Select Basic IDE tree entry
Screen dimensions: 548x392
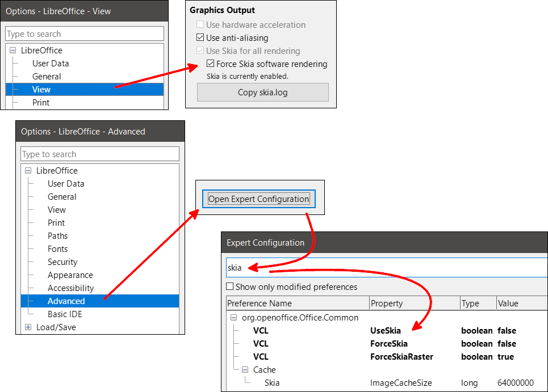click(x=65, y=314)
